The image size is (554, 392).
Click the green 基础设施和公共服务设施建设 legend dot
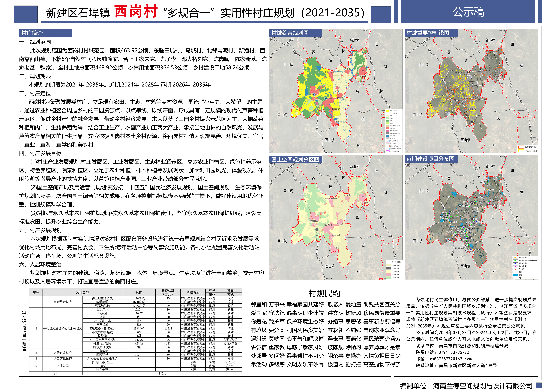[x=515, y=260]
